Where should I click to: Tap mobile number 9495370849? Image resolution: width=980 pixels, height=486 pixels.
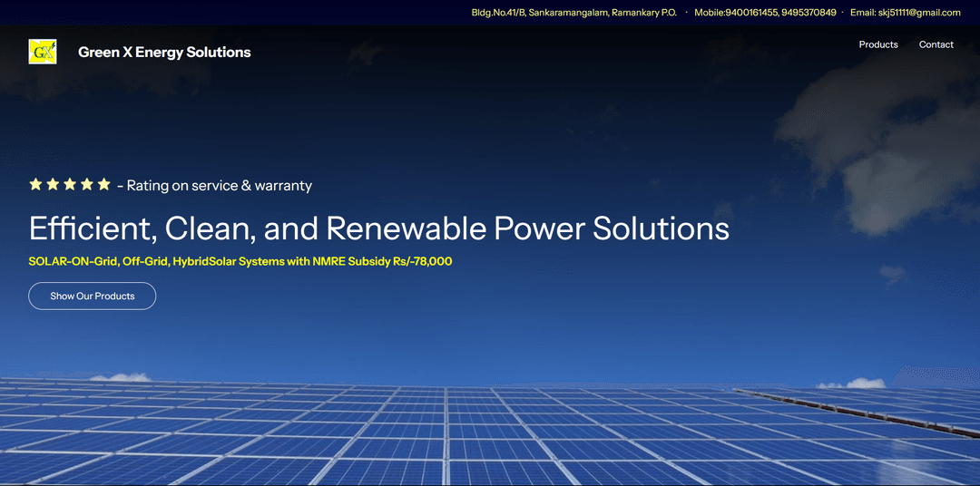pyautogui.click(x=808, y=13)
